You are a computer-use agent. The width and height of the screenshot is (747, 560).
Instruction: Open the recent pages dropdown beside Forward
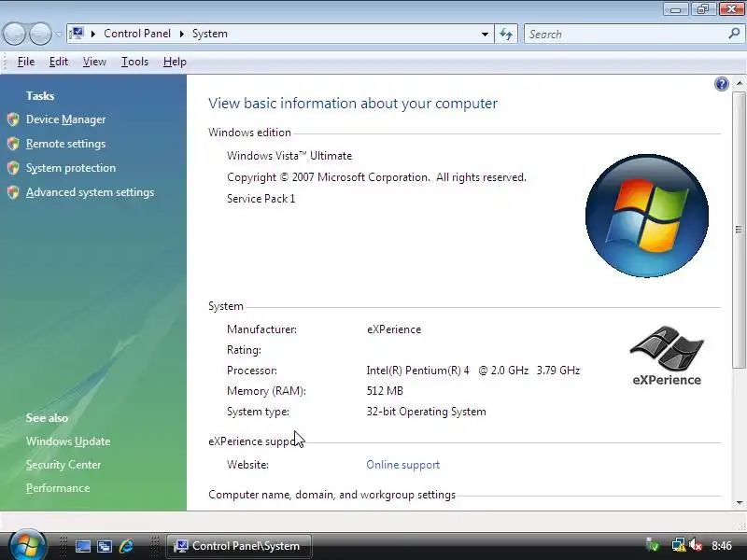pyautogui.click(x=59, y=34)
